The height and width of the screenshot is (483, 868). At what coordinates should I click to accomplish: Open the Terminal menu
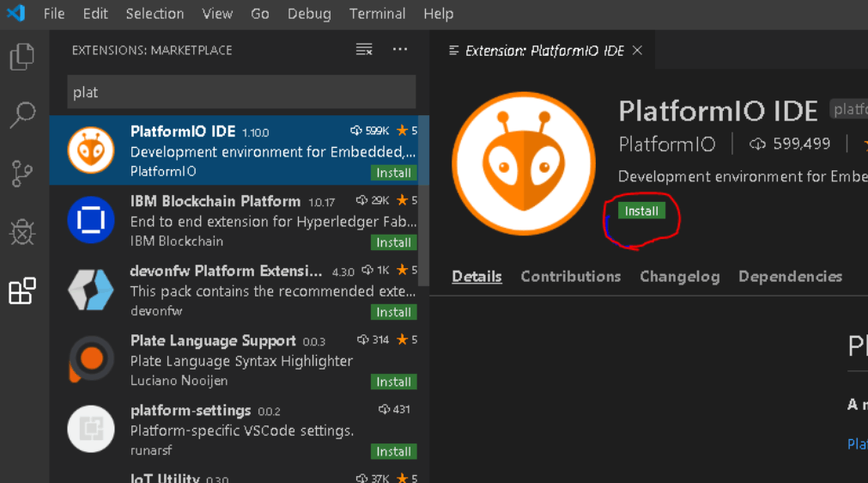[x=377, y=13]
